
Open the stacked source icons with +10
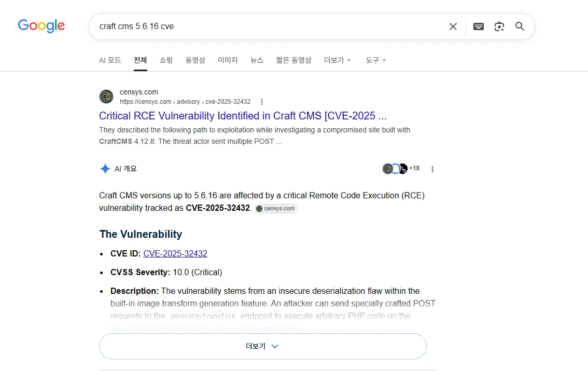(401, 169)
